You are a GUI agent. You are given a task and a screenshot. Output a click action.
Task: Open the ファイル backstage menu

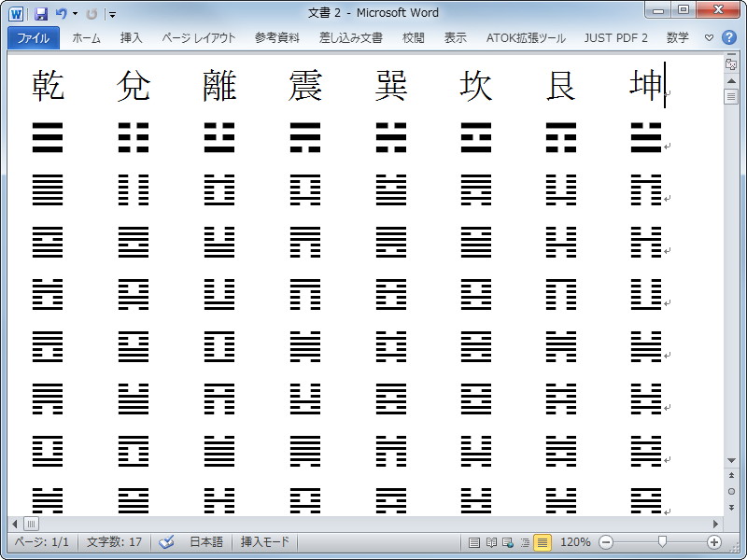(34, 37)
